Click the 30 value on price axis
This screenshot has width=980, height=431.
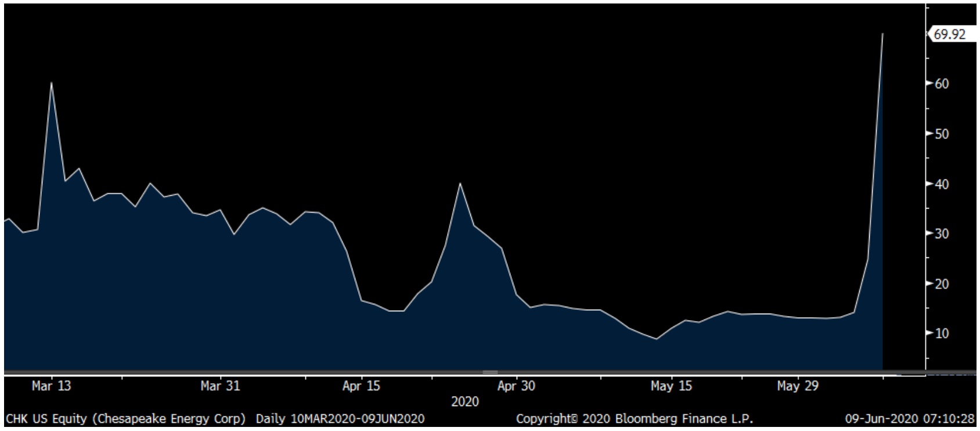942,234
